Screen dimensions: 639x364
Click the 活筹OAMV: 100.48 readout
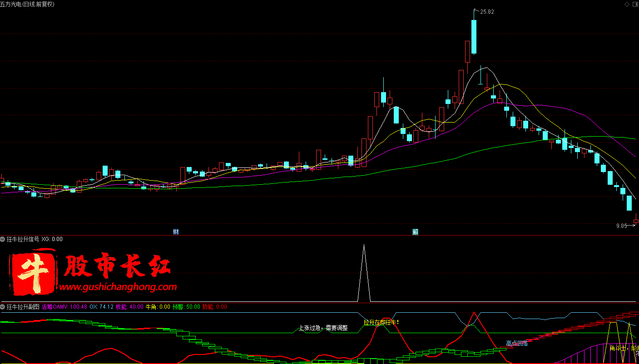tap(64, 307)
